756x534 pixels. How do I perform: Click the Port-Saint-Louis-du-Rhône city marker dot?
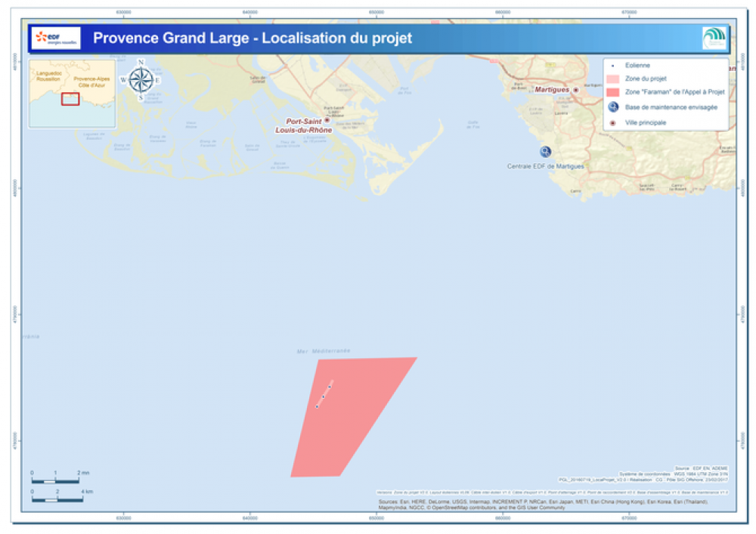[327, 120]
